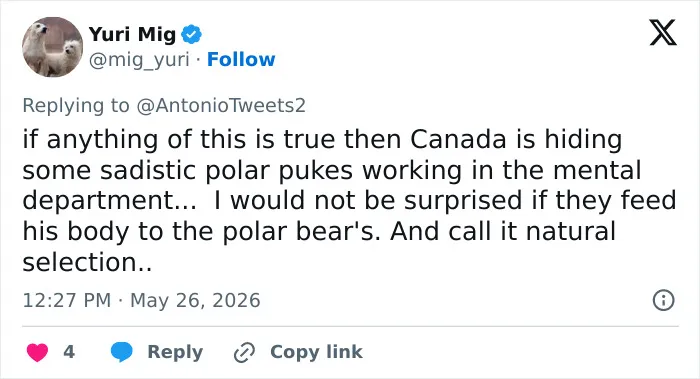This screenshot has height=379, width=700.
Task: Click the Copy link label
Action: [316, 352]
